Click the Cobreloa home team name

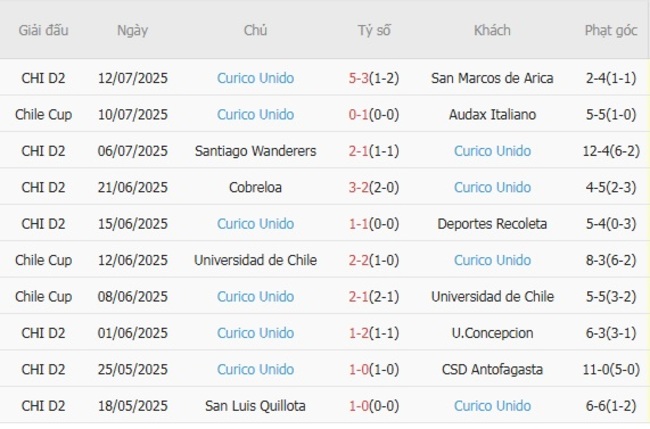pyautogui.click(x=255, y=187)
